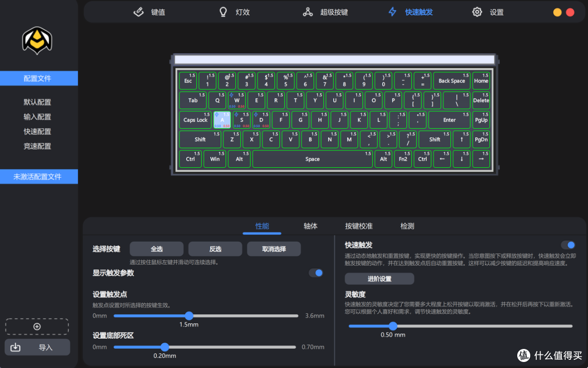Click the bee logo in the sidebar
588x368 pixels.
pyautogui.click(x=36, y=41)
